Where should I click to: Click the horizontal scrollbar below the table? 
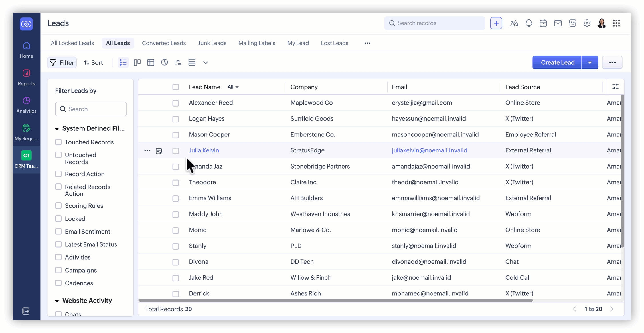[x=335, y=300]
